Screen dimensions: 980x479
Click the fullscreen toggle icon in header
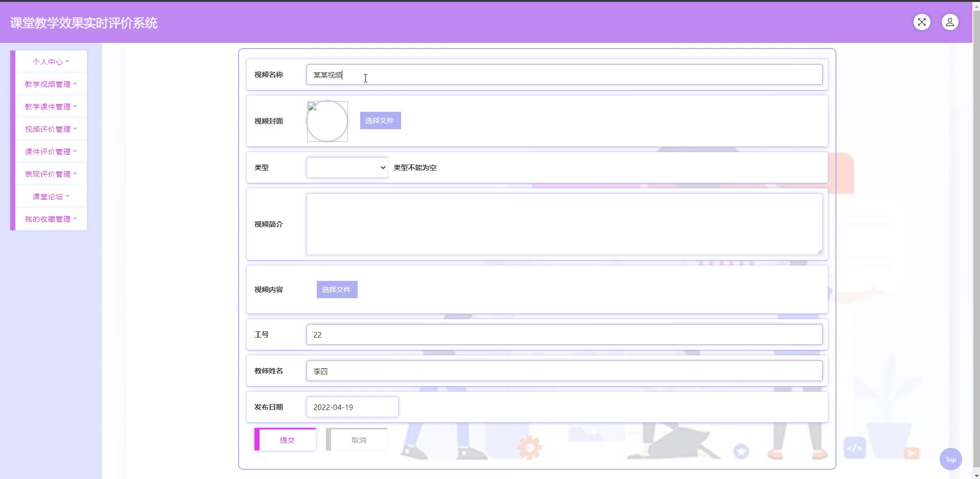click(922, 22)
